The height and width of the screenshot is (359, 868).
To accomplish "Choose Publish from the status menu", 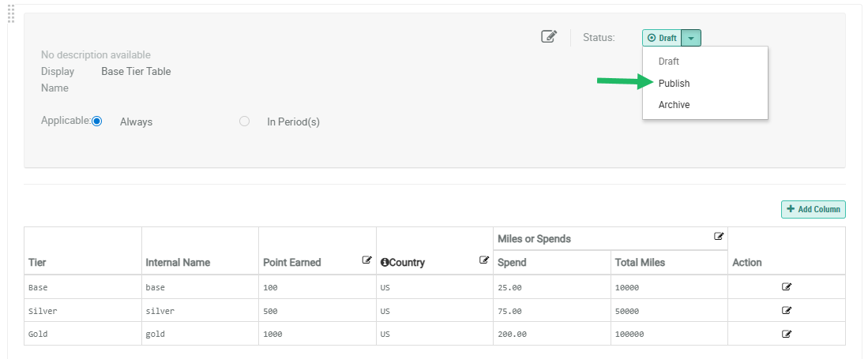I will pyautogui.click(x=674, y=83).
